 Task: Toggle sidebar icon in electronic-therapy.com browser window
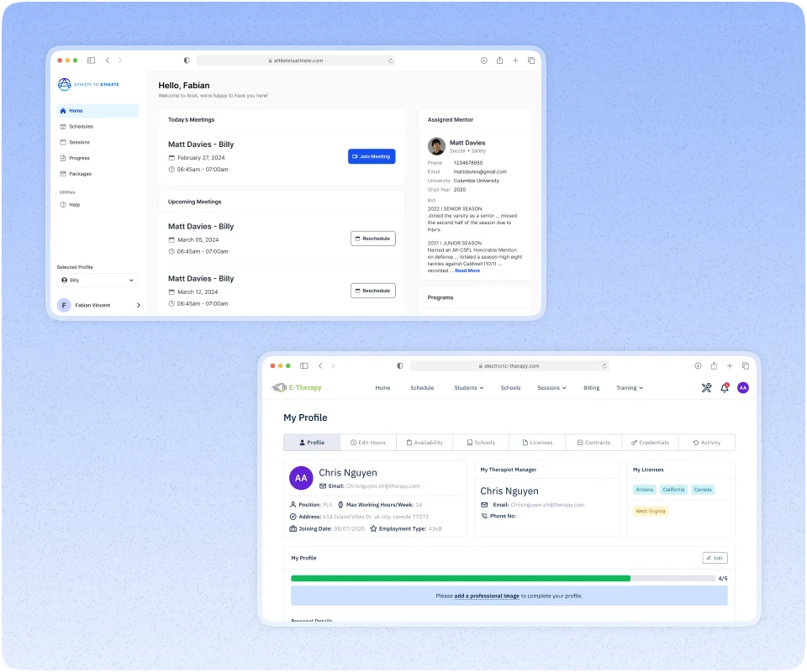point(304,366)
